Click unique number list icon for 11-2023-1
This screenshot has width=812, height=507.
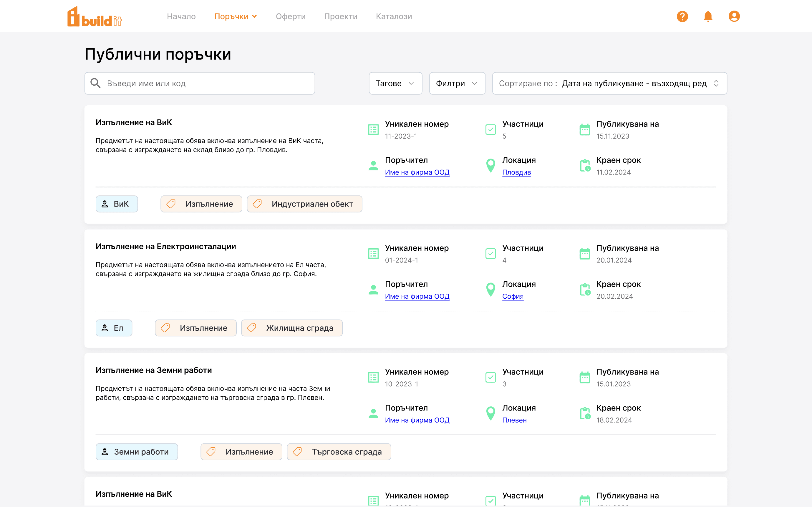[x=373, y=129]
